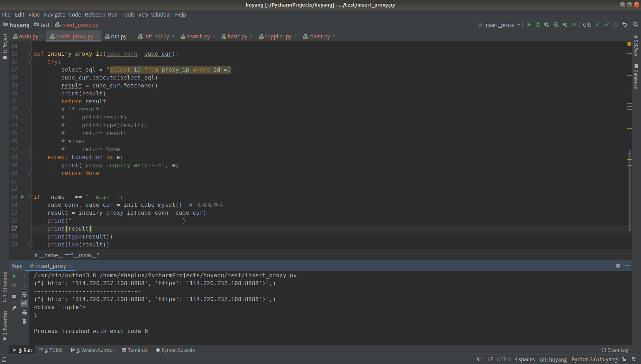
Task: Run insert_proxy with coverage shield icon
Action: coord(547,25)
